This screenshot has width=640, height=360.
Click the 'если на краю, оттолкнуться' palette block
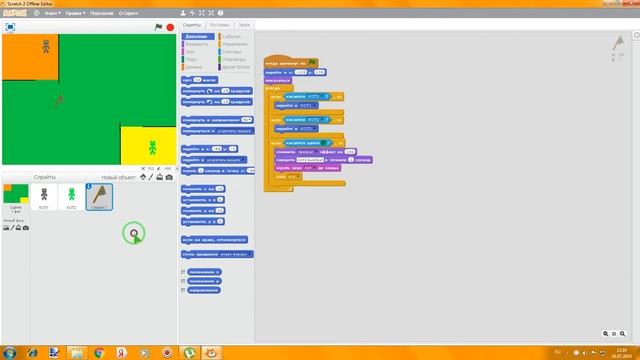coord(215,240)
